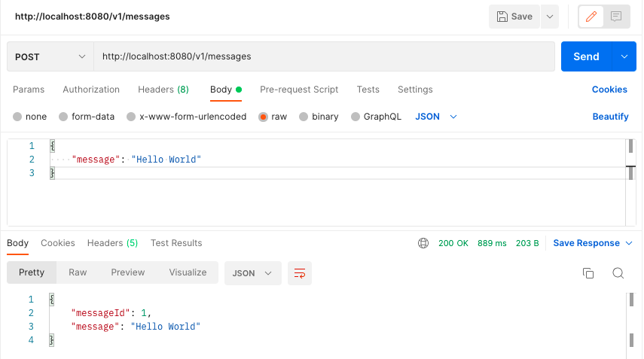Click the Save floppy disk button
This screenshot has width=644, height=359.
514,17
